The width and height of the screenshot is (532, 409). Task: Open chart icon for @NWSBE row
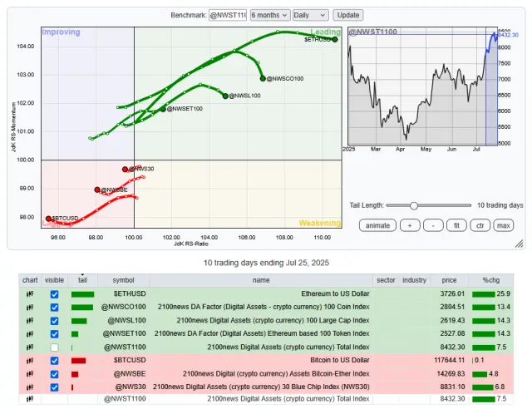tap(30, 374)
